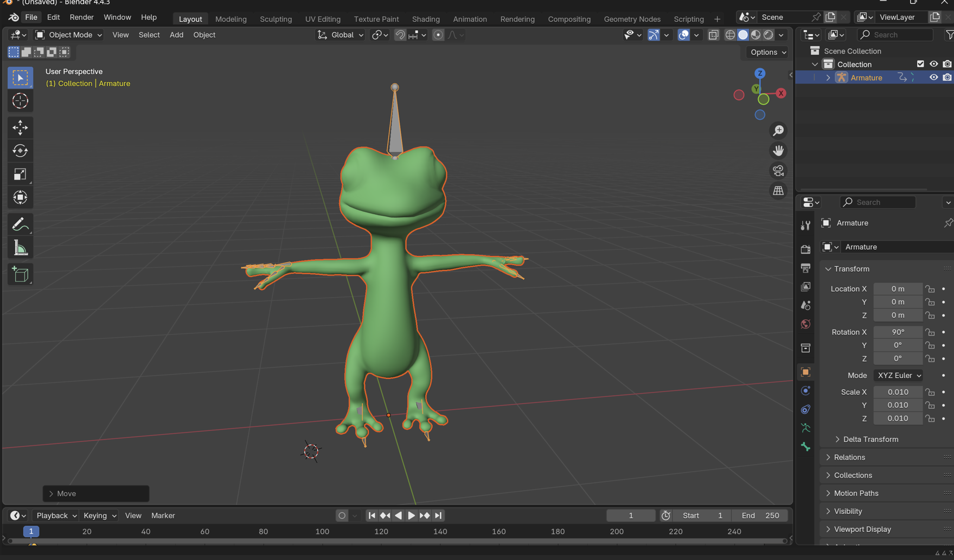Toggle camera view in viewport
This screenshot has height=560, width=954.
click(778, 171)
